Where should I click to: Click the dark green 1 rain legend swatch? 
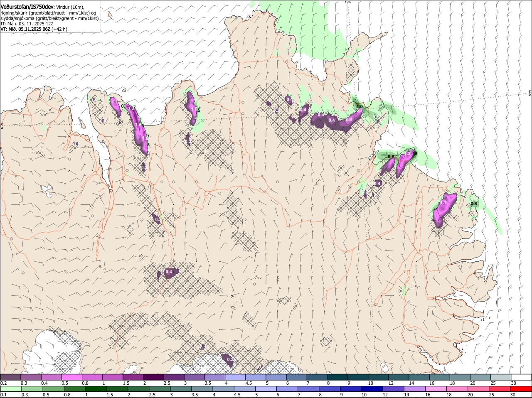pyautogui.click(x=96, y=389)
